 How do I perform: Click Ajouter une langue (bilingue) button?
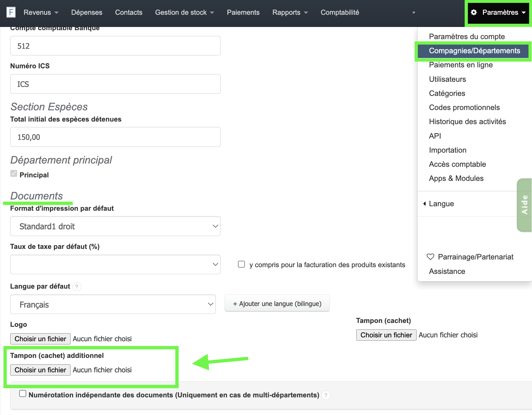[277, 303]
